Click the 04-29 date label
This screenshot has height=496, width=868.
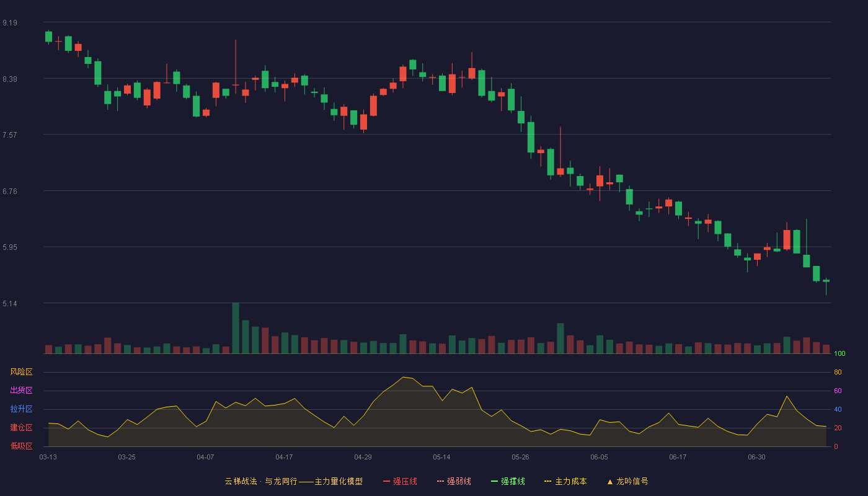click(363, 457)
